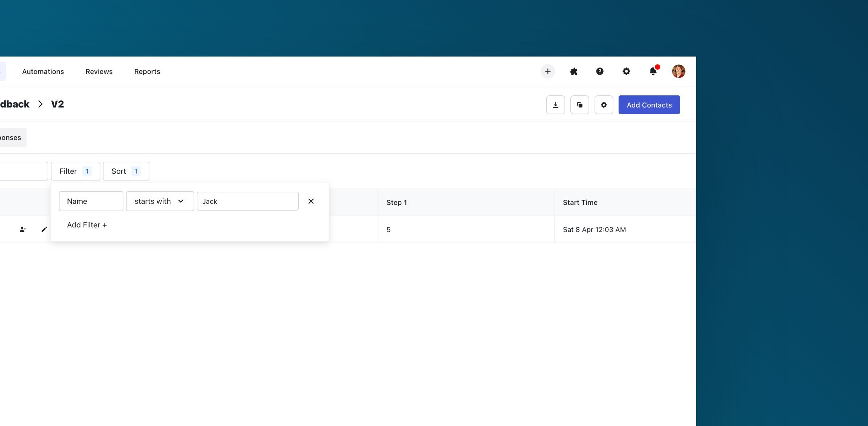Open the notifications bell
The image size is (868, 426).
coord(653,71)
